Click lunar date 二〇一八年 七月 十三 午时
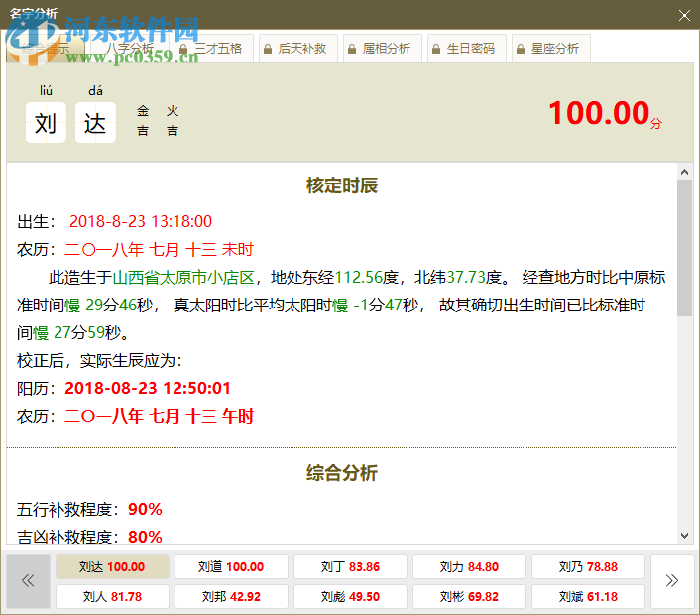Viewport: 700px width, 615px height. coord(159,417)
